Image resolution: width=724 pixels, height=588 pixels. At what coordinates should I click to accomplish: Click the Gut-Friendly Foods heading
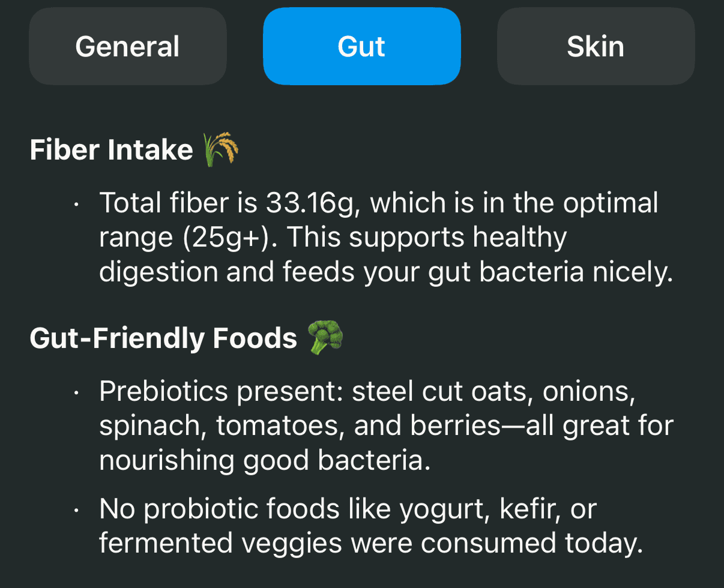coord(163,338)
